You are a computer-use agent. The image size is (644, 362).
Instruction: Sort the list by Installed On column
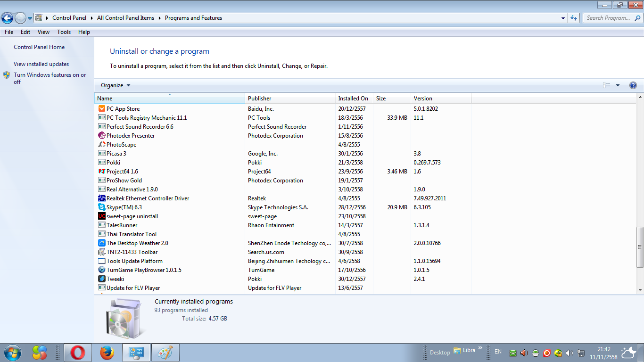354,98
